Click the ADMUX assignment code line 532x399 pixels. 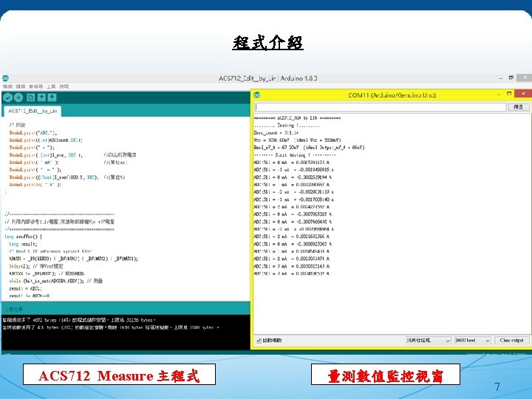(x=73, y=259)
